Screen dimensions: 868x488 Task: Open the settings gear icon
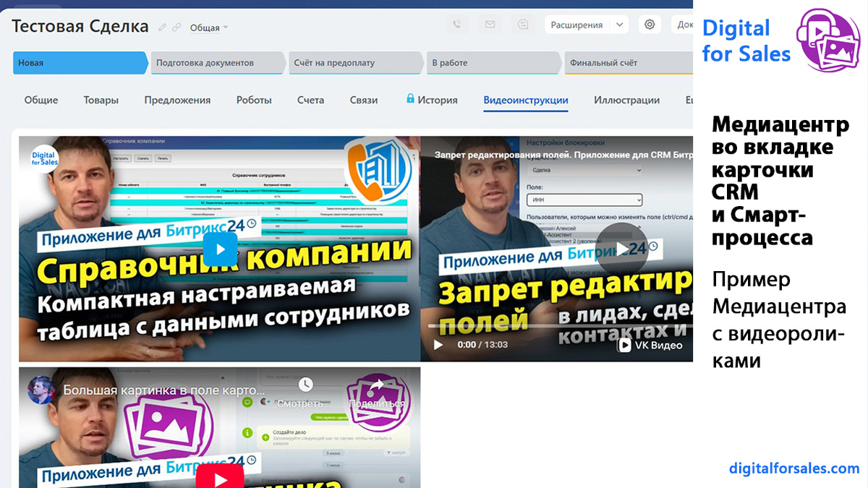(650, 24)
